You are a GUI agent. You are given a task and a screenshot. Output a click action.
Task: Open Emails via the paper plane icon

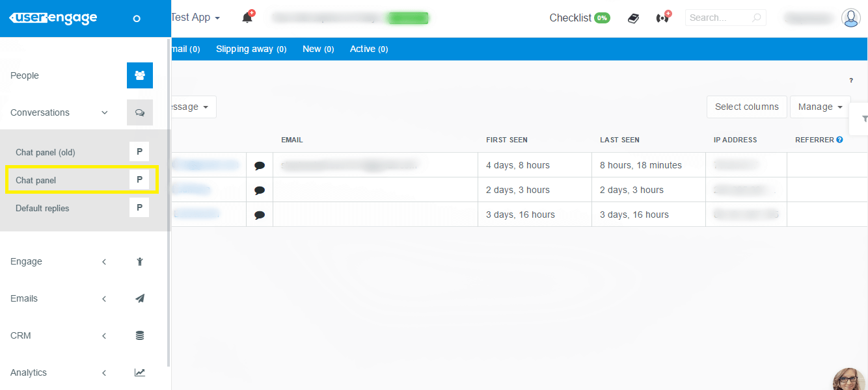click(139, 298)
